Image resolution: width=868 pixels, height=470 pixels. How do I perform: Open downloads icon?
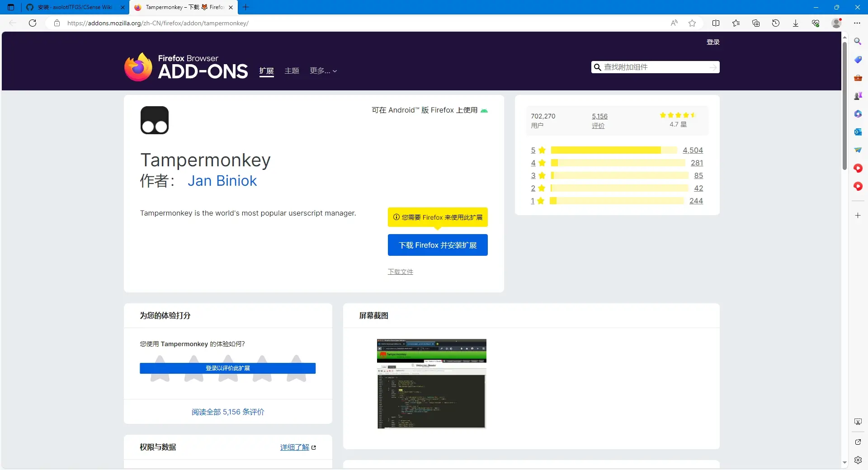click(796, 23)
